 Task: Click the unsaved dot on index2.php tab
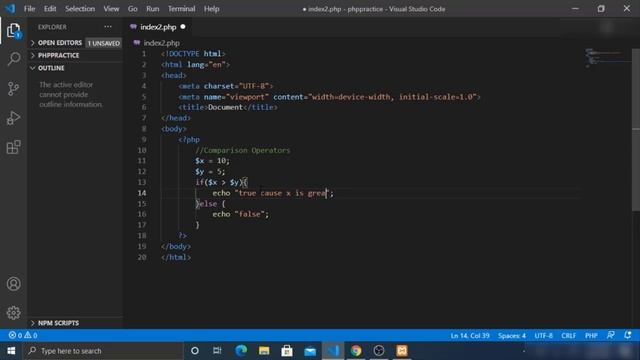click(183, 27)
